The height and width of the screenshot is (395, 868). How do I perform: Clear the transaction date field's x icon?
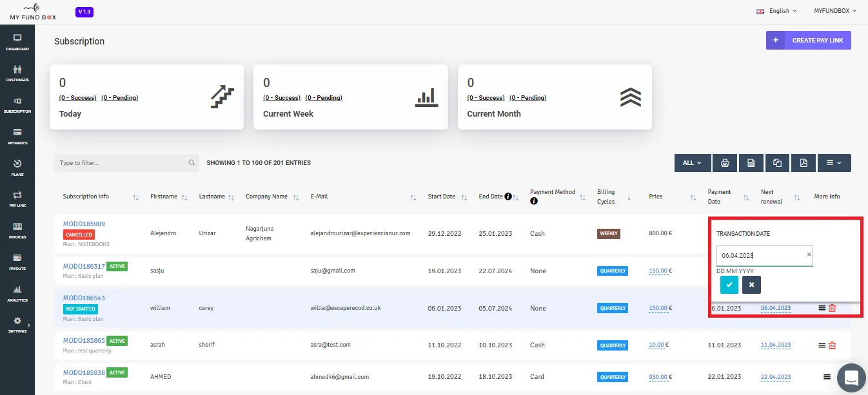coord(809,255)
